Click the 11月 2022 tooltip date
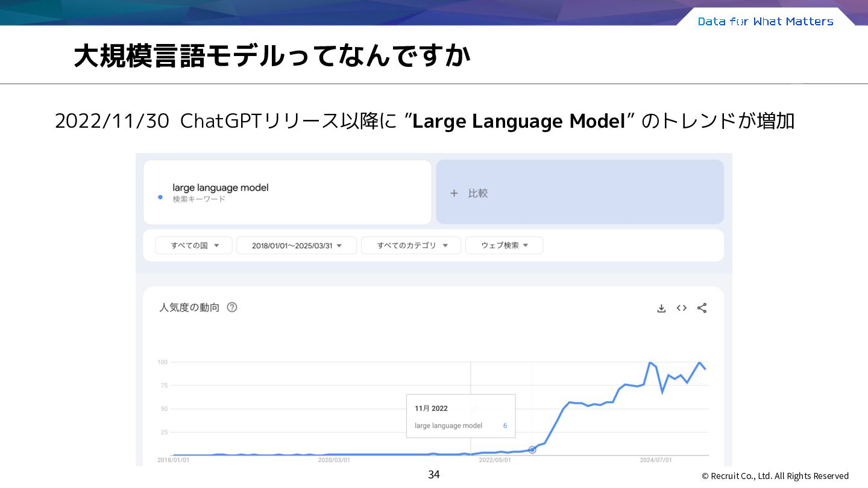This screenshot has width=868, height=488. coord(431,408)
